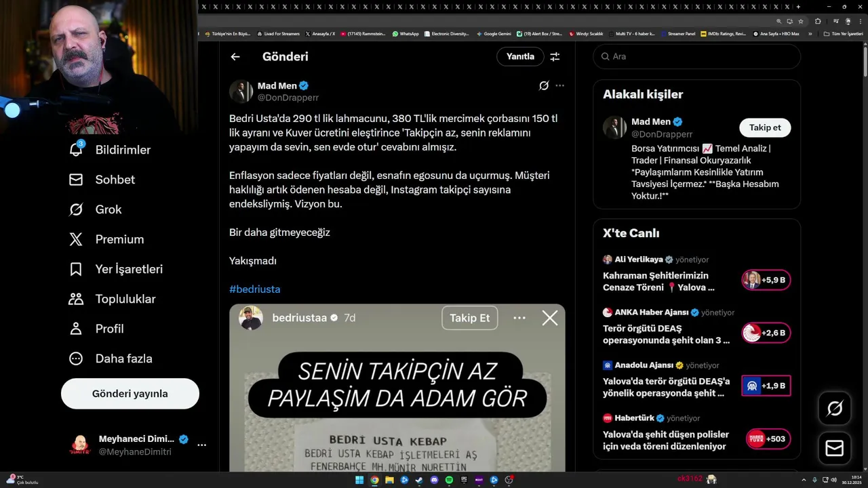Image resolution: width=868 pixels, height=488 pixels.
Task: Click the +5,9 B listeners badge
Action: click(x=766, y=280)
